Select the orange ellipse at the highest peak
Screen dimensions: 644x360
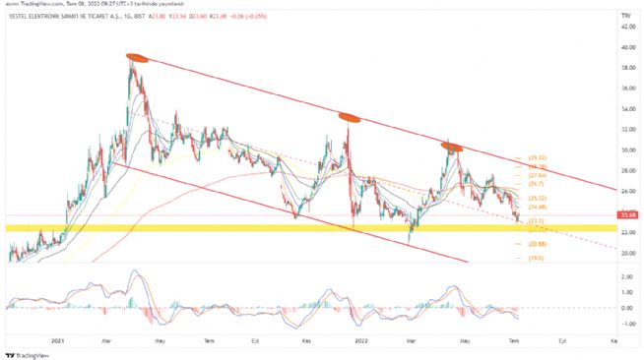[x=137, y=58]
